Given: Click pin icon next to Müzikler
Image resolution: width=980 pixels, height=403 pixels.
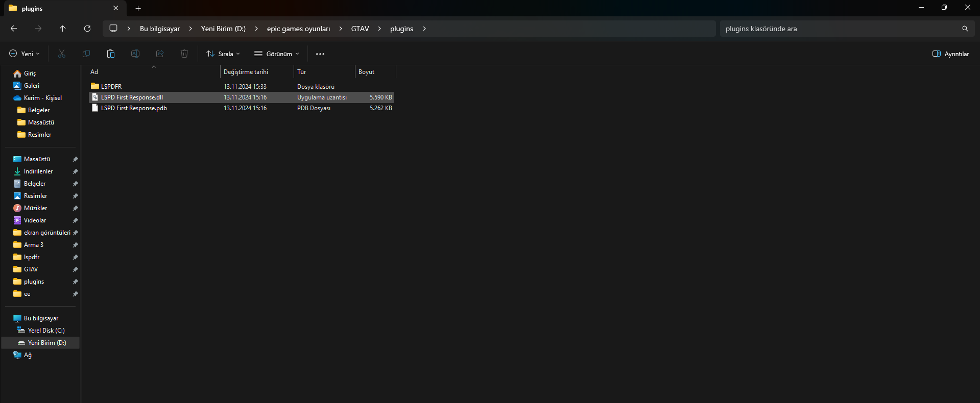Looking at the screenshot, I should pos(76,208).
